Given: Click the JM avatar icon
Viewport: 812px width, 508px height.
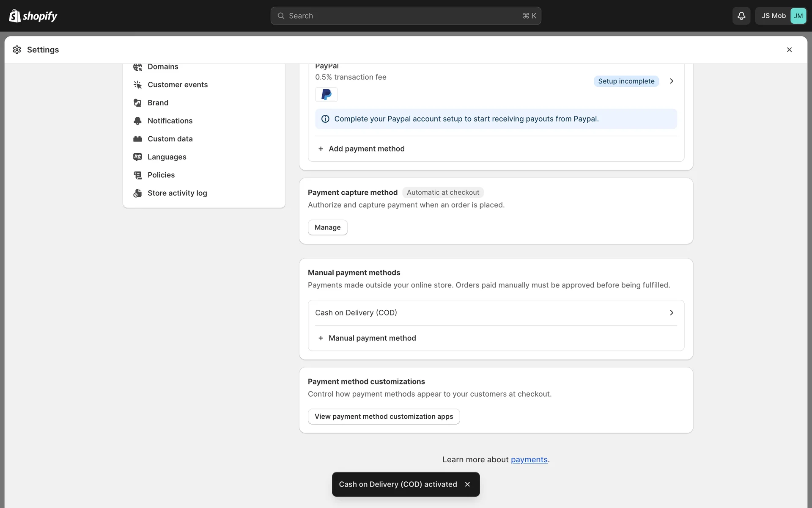Looking at the screenshot, I should point(798,16).
